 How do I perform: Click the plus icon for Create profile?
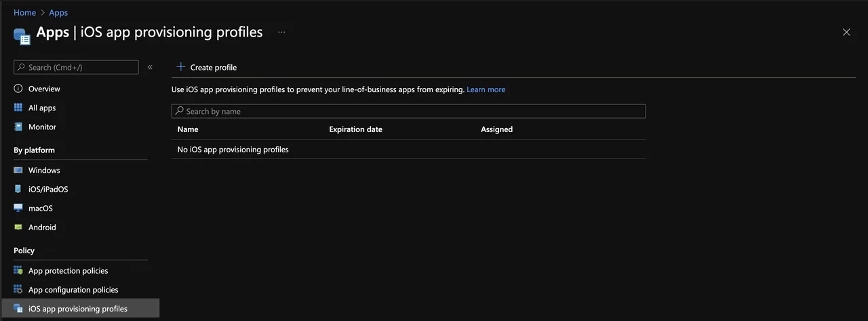[x=180, y=67]
